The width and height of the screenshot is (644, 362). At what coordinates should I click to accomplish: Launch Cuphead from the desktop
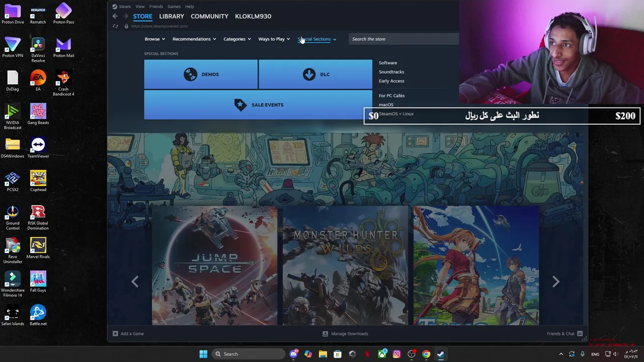[x=38, y=181]
